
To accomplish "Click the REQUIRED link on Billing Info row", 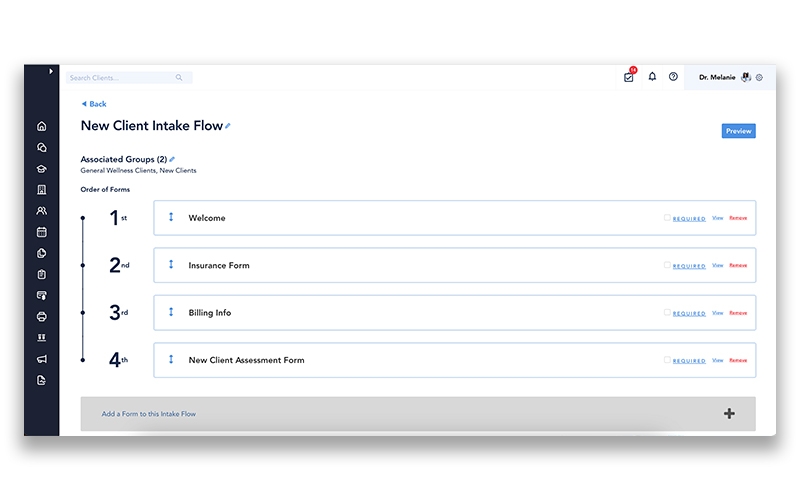I will [x=689, y=314].
